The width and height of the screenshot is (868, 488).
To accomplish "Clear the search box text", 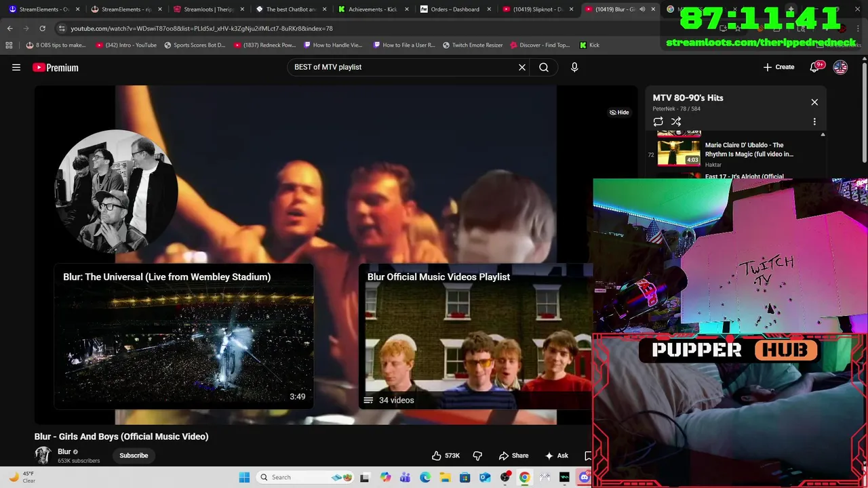I will 522,67.
